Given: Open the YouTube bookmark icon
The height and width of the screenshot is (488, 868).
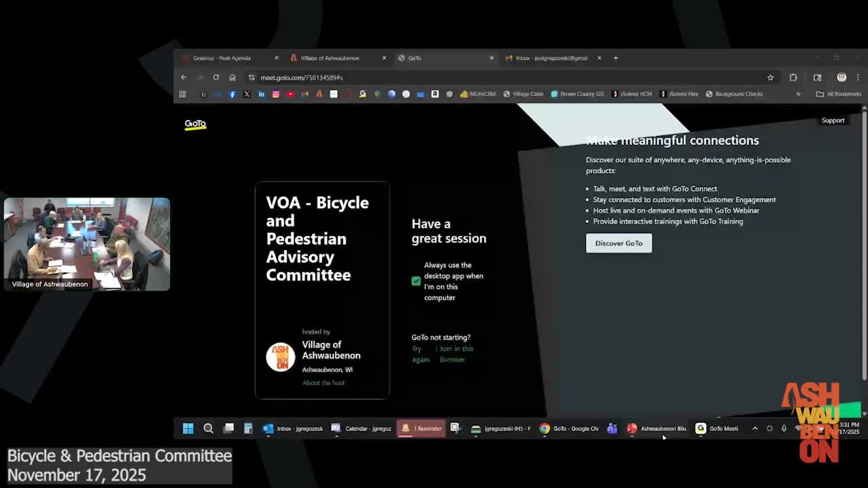Looking at the screenshot, I should [290, 94].
